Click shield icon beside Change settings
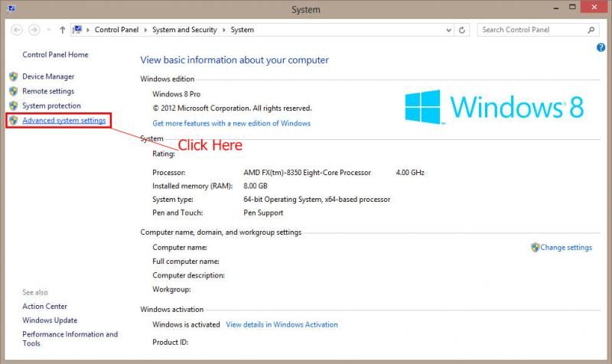Viewport: 612px width, 364px height. pyautogui.click(x=535, y=247)
